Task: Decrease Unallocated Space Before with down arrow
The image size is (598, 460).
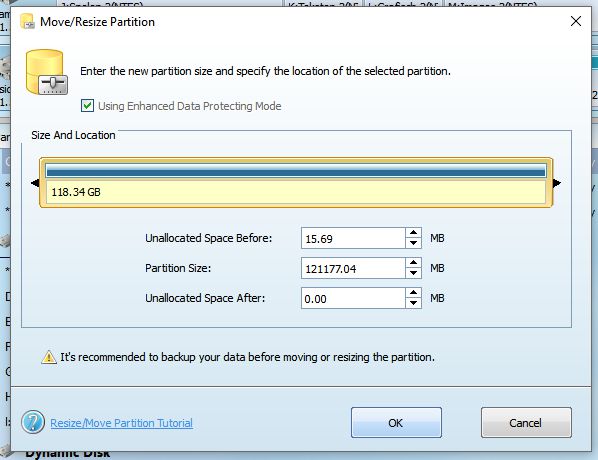Action: point(413,243)
